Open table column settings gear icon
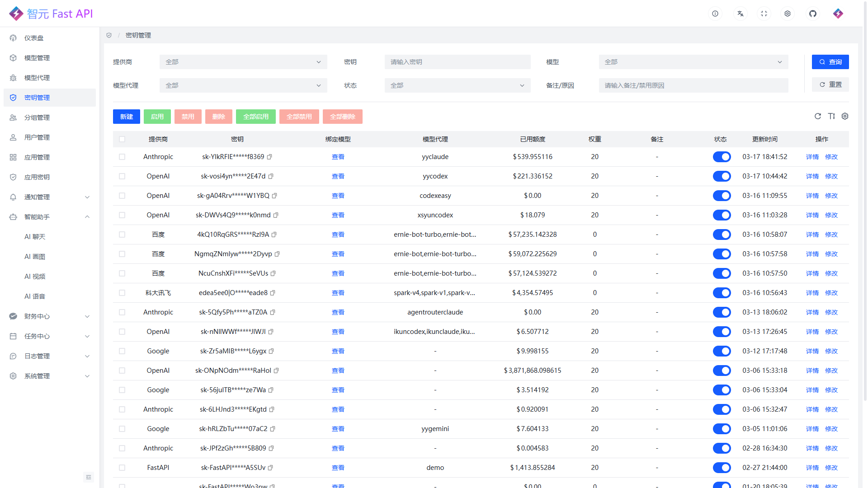The image size is (868, 488). tap(844, 117)
